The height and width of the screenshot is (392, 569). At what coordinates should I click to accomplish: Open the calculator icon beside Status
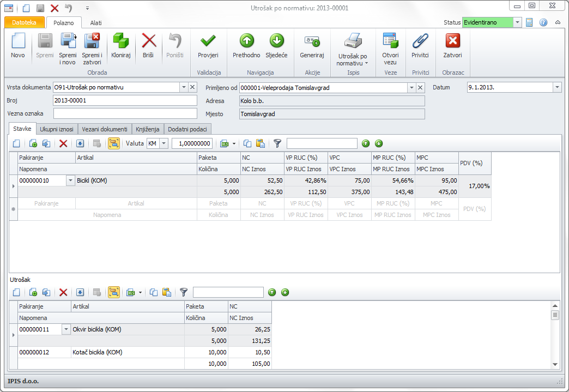point(529,22)
